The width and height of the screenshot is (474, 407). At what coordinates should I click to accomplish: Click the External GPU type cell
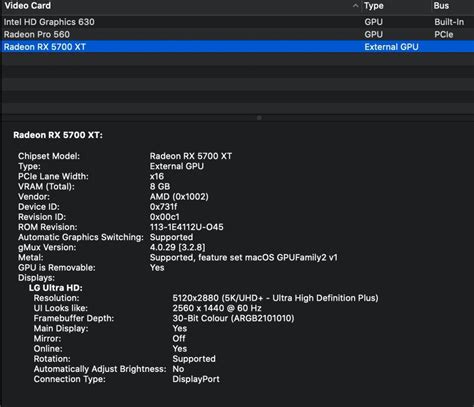click(391, 47)
